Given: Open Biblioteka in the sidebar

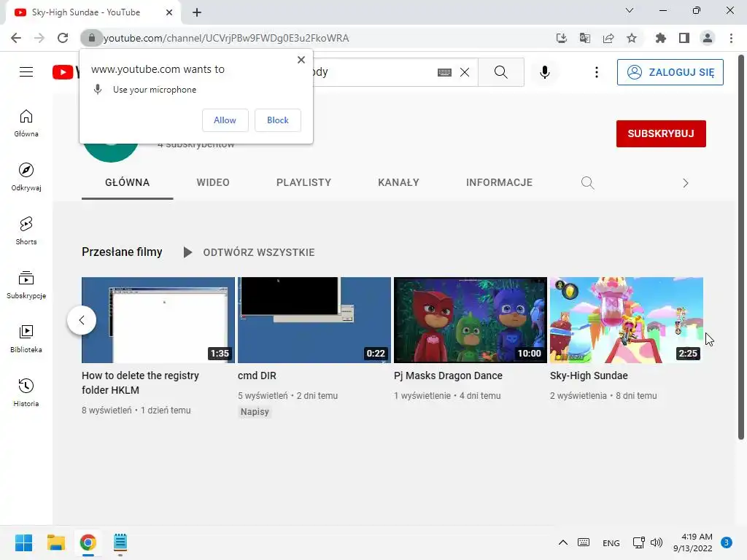Looking at the screenshot, I should point(26,338).
